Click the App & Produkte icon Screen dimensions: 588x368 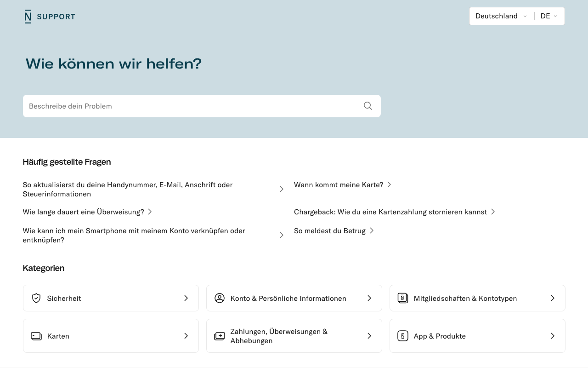coord(403,336)
